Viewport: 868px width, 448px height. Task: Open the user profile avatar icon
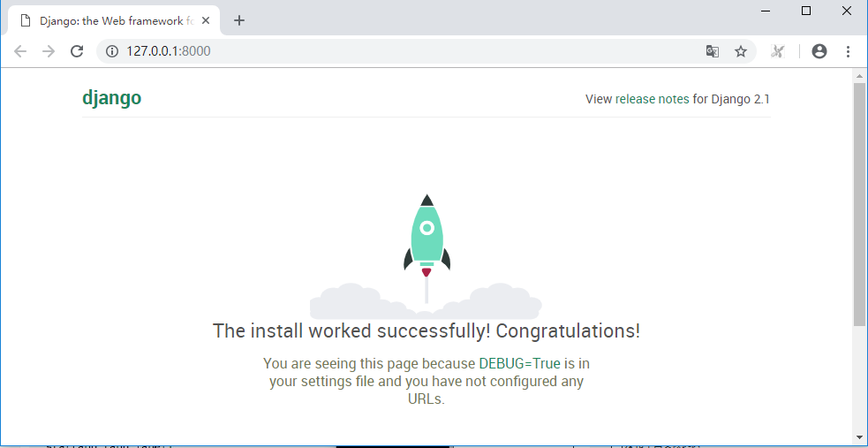819,51
